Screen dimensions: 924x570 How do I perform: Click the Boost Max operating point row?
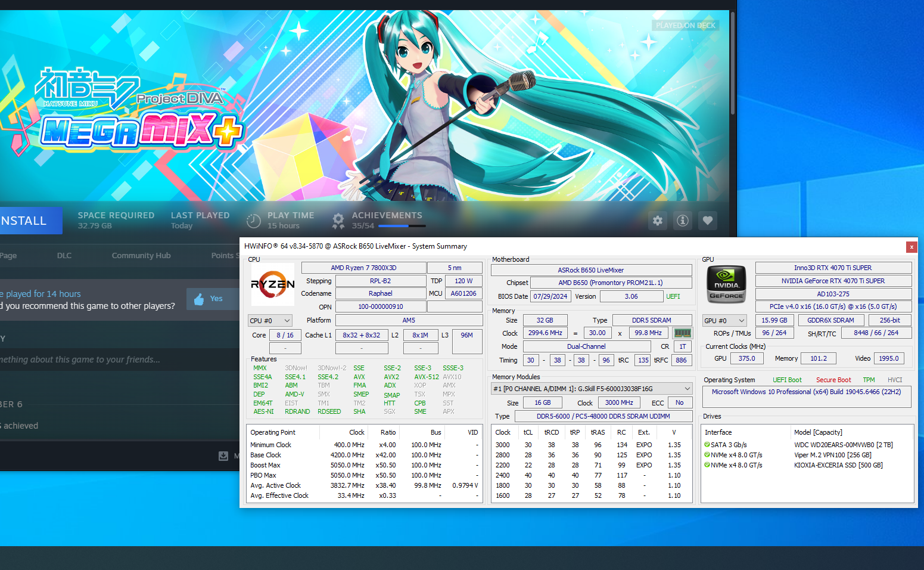tap(364, 465)
